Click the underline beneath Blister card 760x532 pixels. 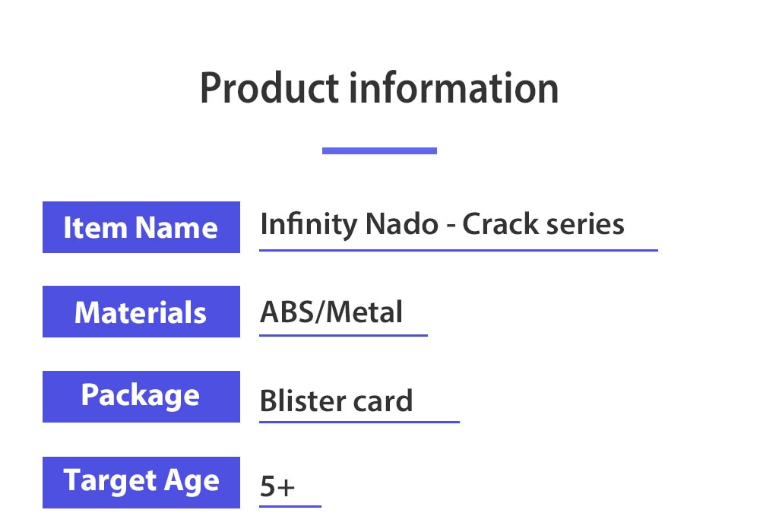pyautogui.click(x=359, y=422)
